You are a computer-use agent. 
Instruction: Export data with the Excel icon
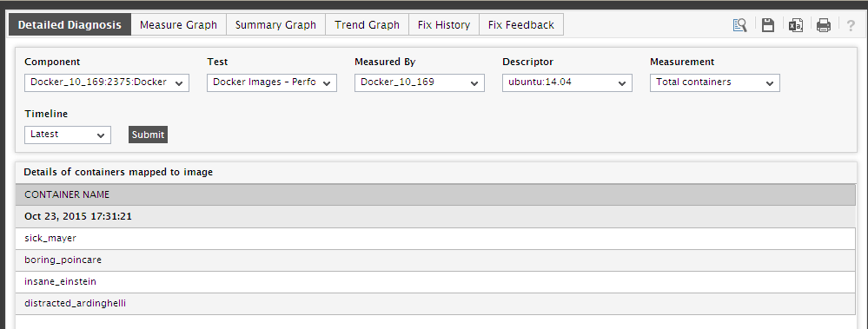click(x=796, y=25)
